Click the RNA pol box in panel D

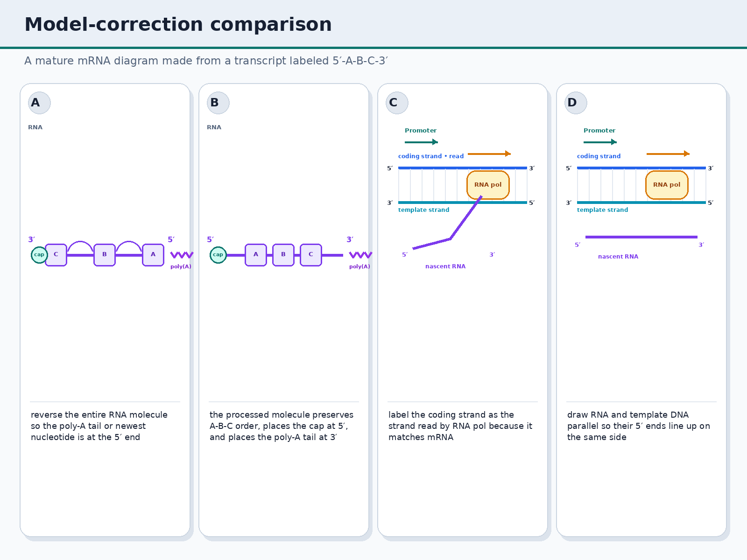667,185
